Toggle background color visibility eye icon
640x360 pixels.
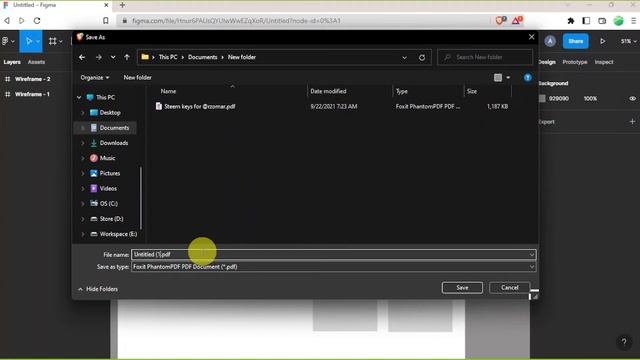click(632, 98)
